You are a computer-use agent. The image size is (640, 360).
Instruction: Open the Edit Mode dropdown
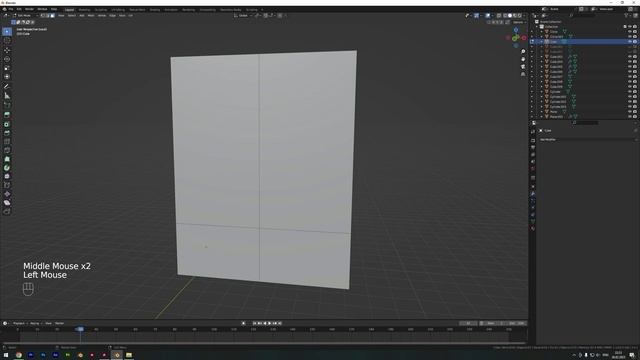click(25, 16)
